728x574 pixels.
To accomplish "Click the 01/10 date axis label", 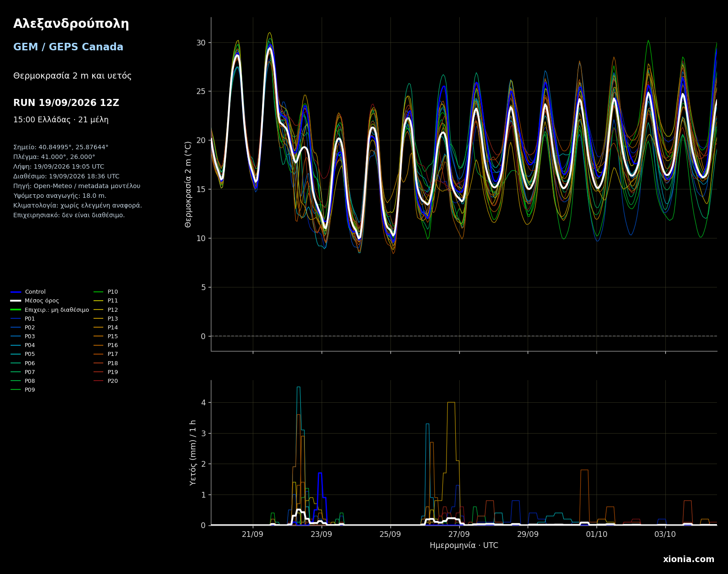I will [x=597, y=534].
